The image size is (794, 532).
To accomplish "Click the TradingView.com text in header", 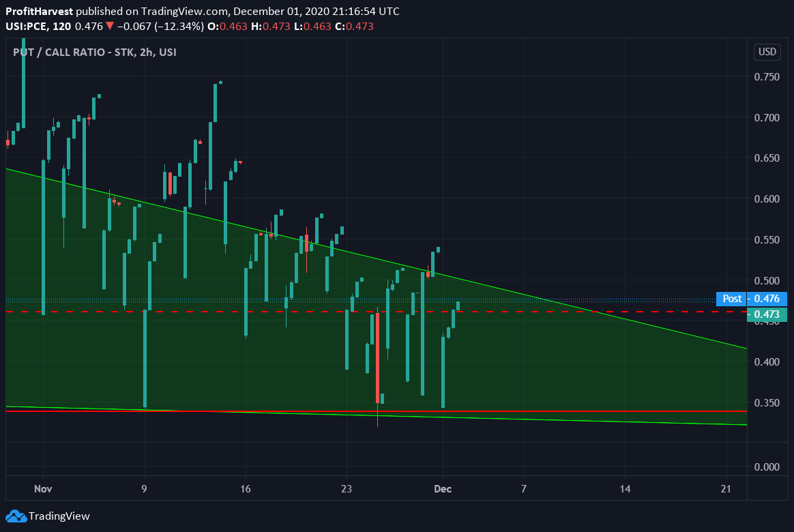I will pyautogui.click(x=184, y=11).
